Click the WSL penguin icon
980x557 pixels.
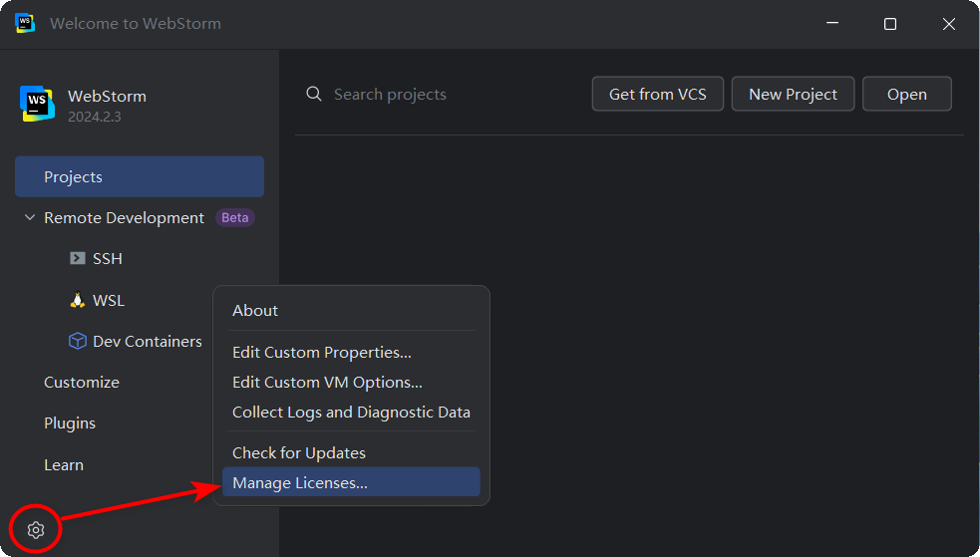click(77, 300)
